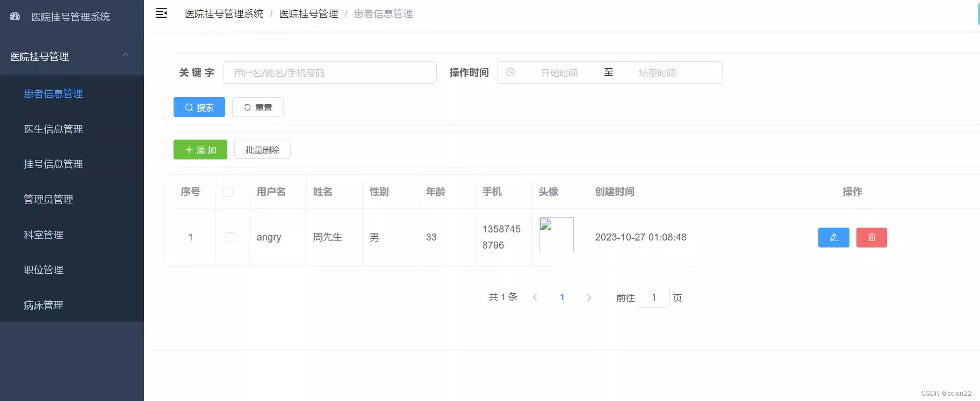980x401 pixels.
Task: Click the gender cell 男
Action: click(x=374, y=237)
